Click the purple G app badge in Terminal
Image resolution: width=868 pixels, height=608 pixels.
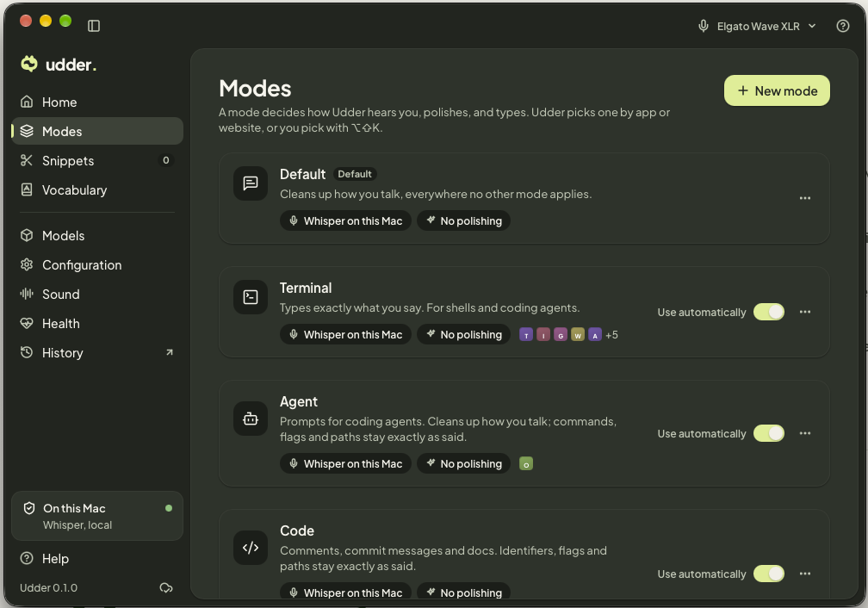click(x=561, y=335)
